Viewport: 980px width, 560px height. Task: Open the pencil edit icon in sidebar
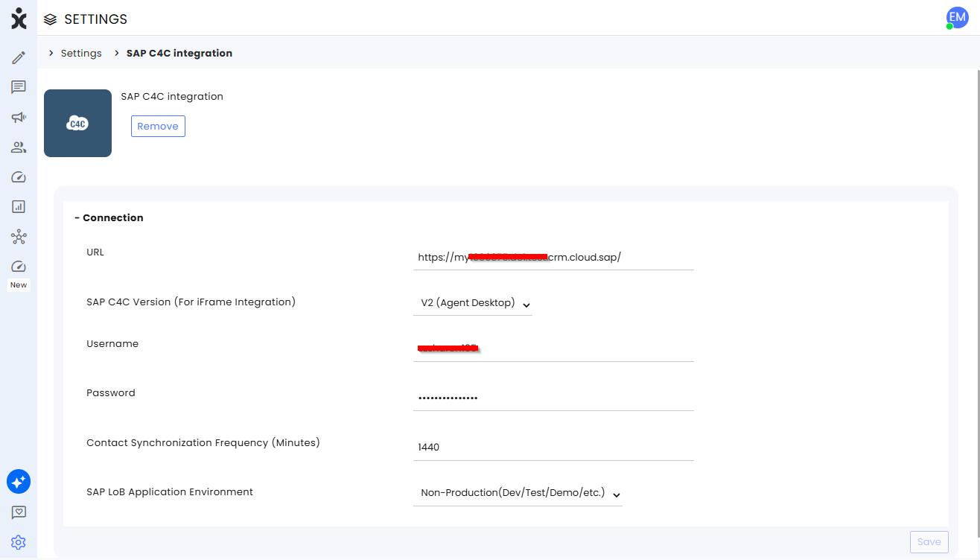19,57
